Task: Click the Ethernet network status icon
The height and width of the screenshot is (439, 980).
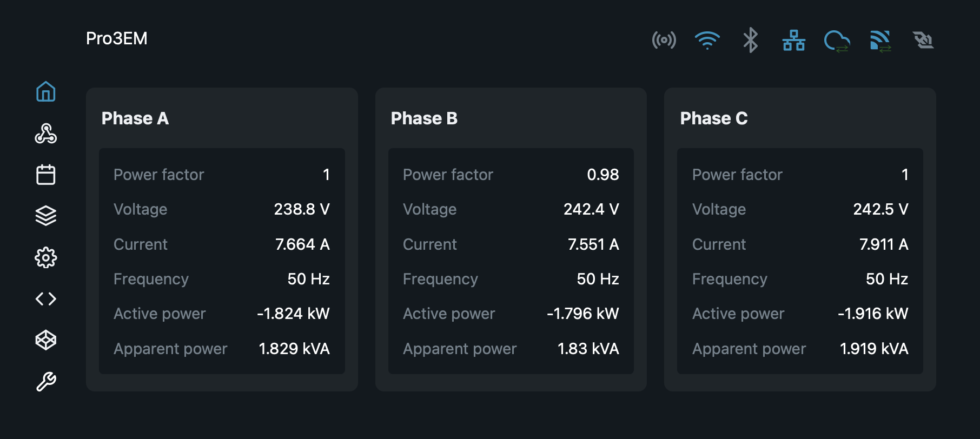Action: tap(794, 40)
